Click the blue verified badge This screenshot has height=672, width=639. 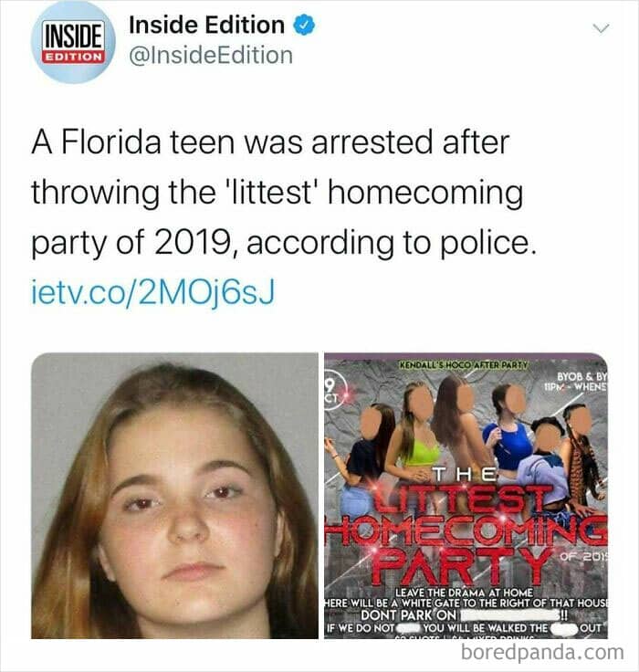[304, 26]
